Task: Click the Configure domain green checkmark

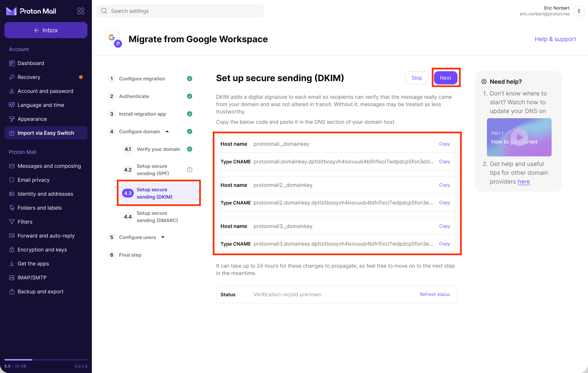Action: coord(190,131)
